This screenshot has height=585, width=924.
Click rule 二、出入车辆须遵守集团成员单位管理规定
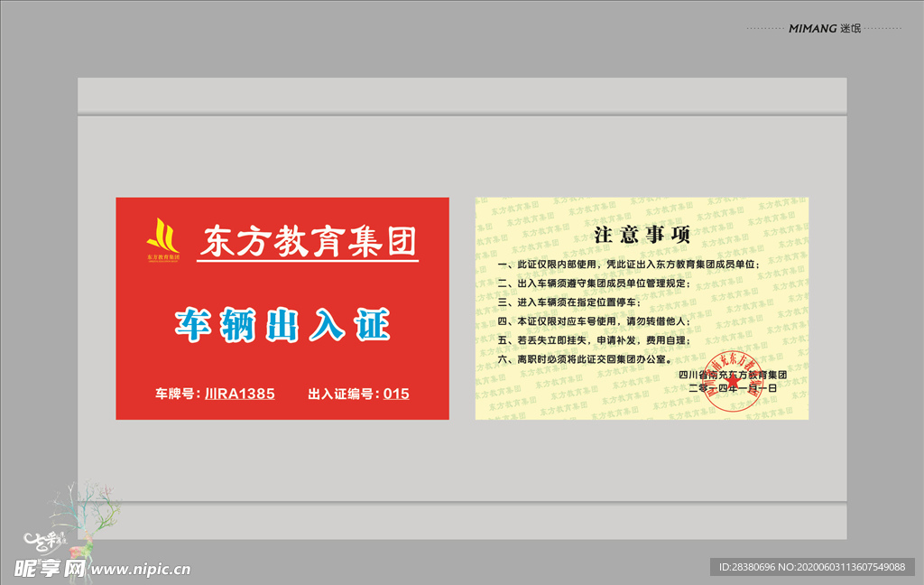click(x=594, y=283)
